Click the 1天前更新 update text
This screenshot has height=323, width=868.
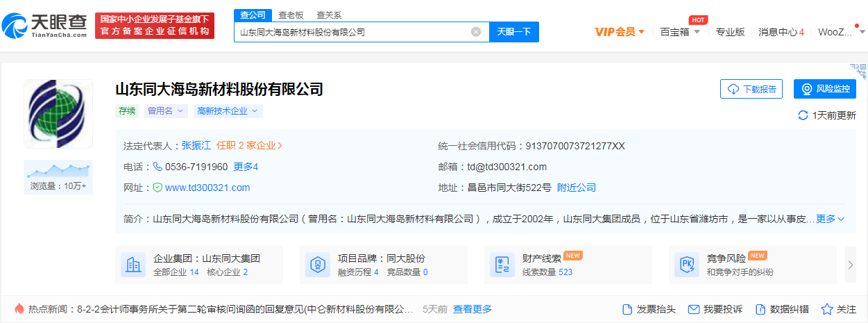834,115
